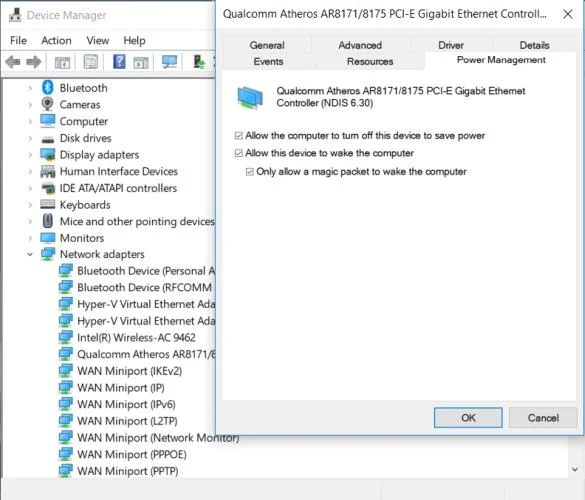Expand the Keyboards category
The image size is (585, 500).
30,204
